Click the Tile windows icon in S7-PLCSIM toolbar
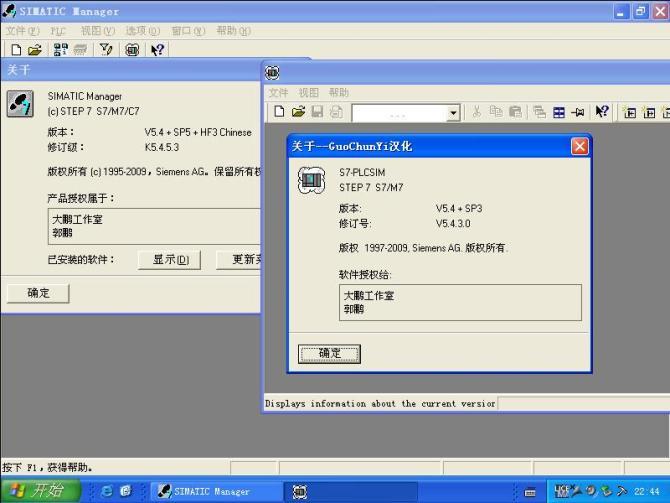The height and width of the screenshot is (503, 670). click(x=559, y=112)
